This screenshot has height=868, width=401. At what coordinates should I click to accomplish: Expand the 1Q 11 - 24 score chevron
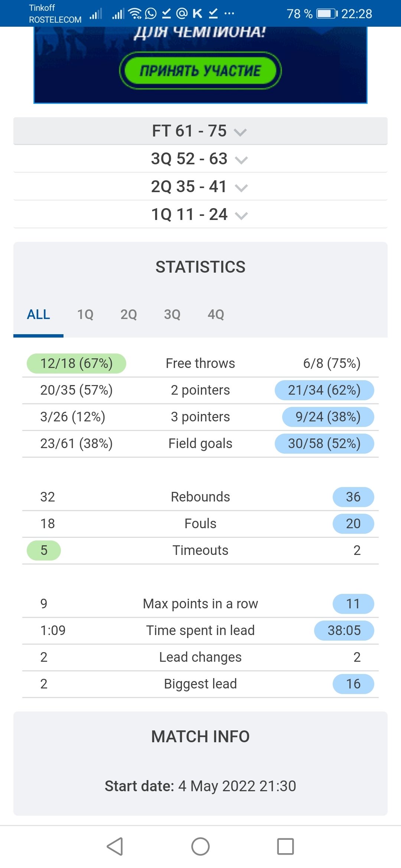[241, 216]
